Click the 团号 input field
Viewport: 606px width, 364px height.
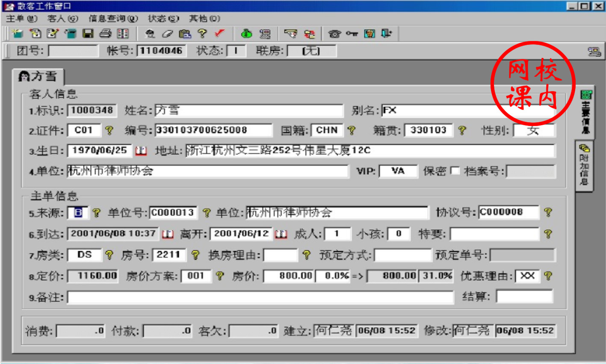coord(74,51)
